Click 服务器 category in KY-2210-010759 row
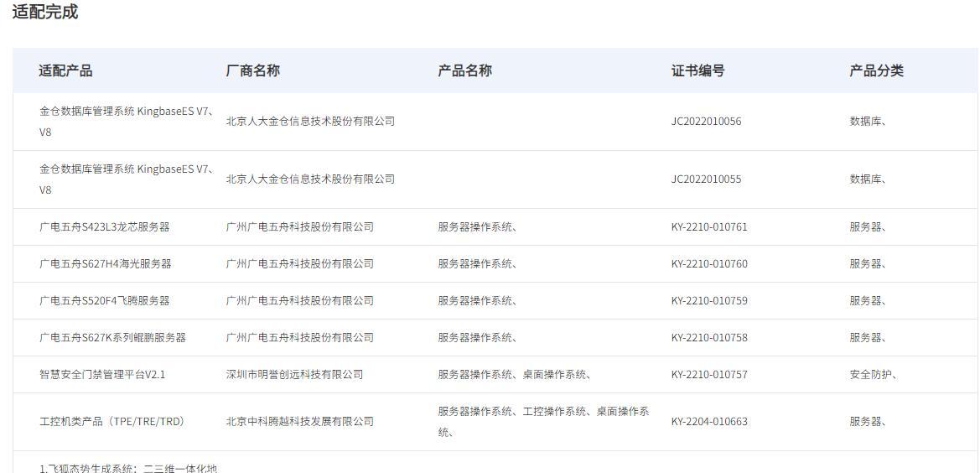Image resolution: width=980 pixels, height=473 pixels. [x=868, y=300]
